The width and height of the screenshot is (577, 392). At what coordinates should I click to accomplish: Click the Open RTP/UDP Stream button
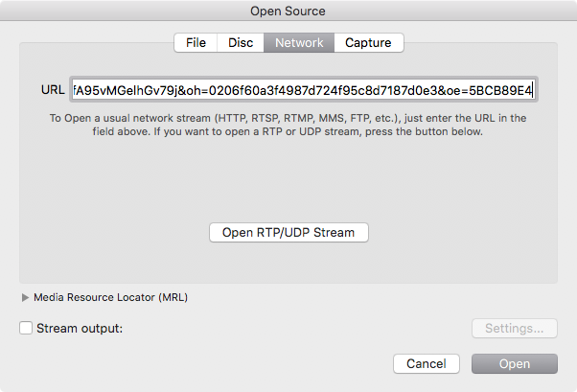(288, 233)
